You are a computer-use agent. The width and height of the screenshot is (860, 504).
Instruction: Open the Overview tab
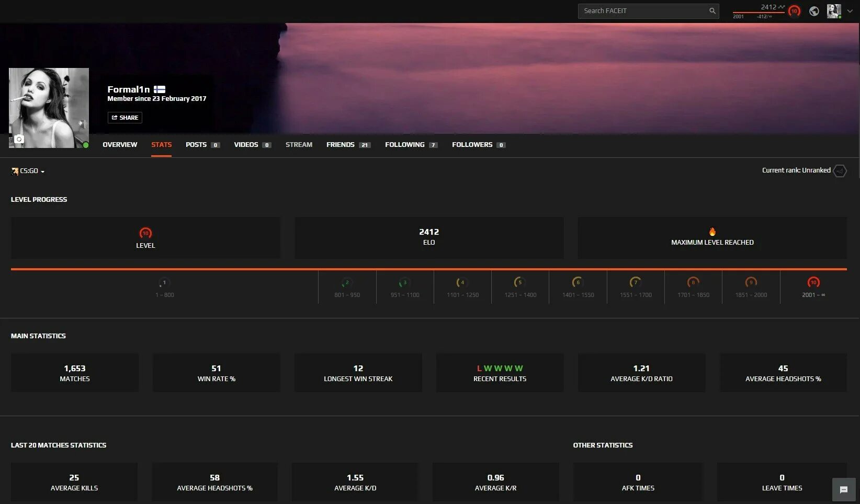tap(120, 145)
